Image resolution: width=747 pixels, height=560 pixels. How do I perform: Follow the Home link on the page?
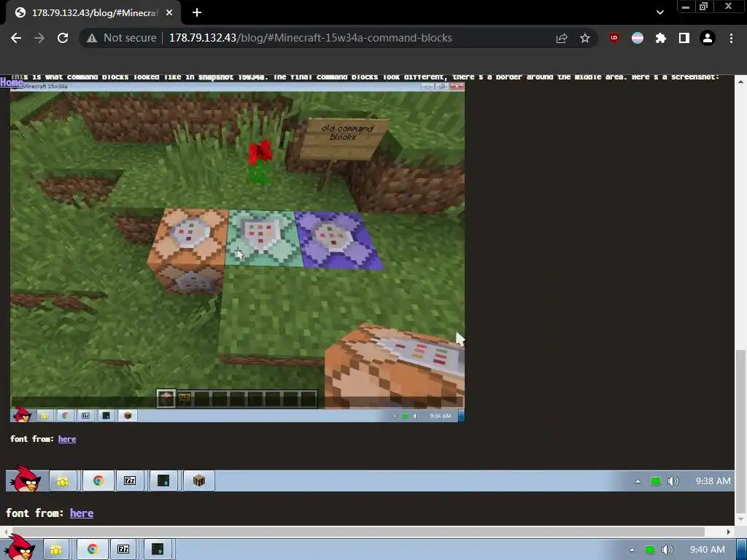[x=12, y=82]
